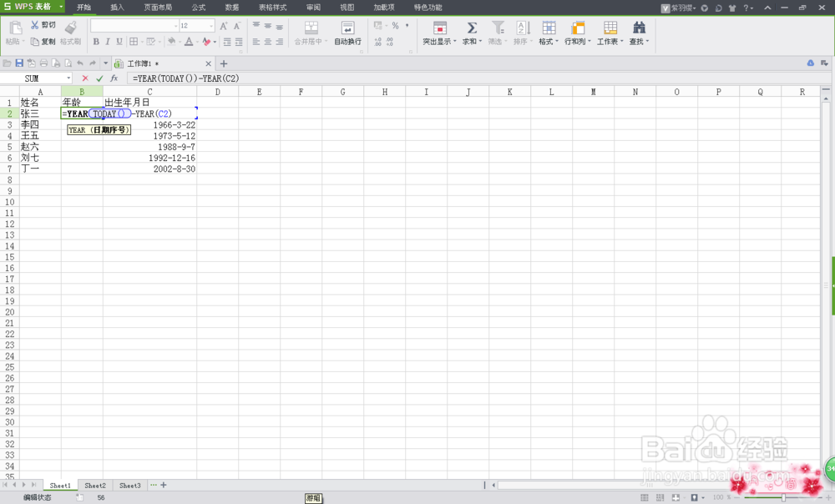Add a new sheet with plus button
The height and width of the screenshot is (504, 835).
pos(164,486)
